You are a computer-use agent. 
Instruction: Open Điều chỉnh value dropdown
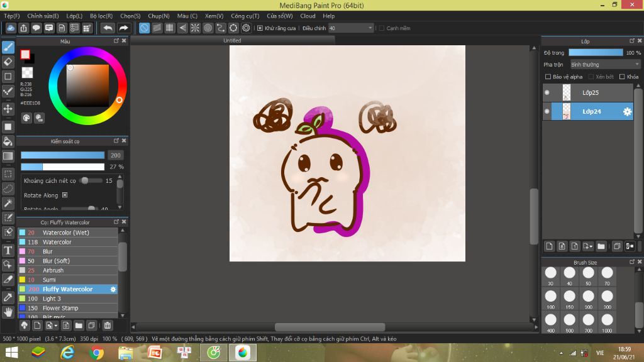pyautogui.click(x=350, y=28)
